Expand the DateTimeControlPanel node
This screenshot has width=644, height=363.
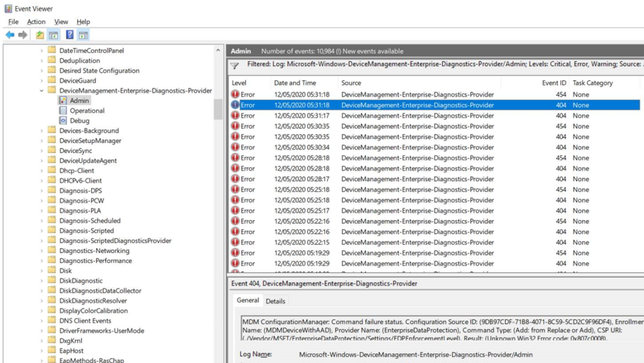pos(42,50)
